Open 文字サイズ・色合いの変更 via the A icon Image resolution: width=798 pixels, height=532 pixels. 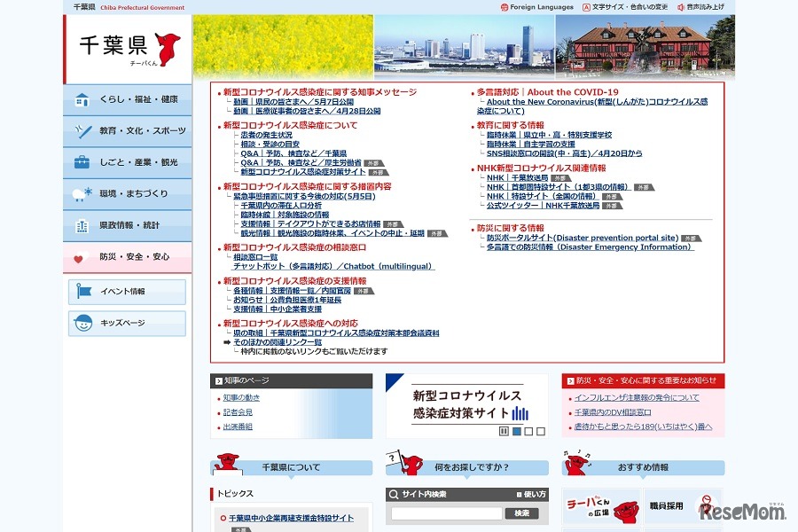pyautogui.click(x=586, y=7)
